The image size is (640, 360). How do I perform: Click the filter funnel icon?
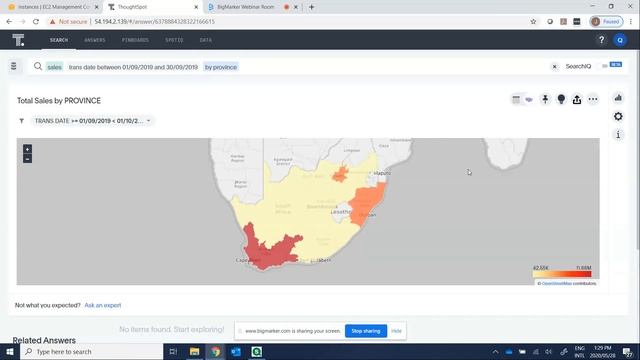[x=22, y=121]
